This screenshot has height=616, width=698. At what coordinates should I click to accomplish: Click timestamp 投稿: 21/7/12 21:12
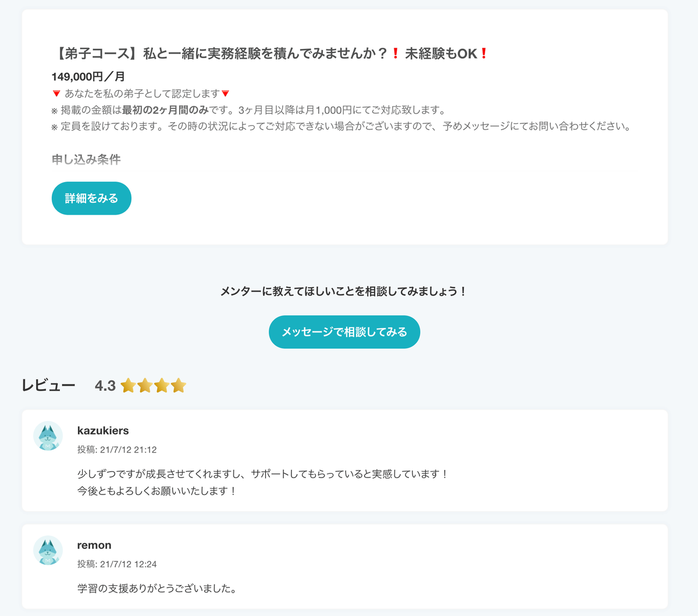pos(117,450)
